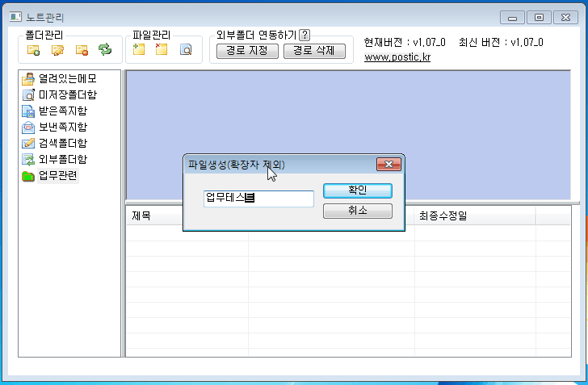Select the 업무관련 folder
The image size is (588, 385).
point(58,175)
